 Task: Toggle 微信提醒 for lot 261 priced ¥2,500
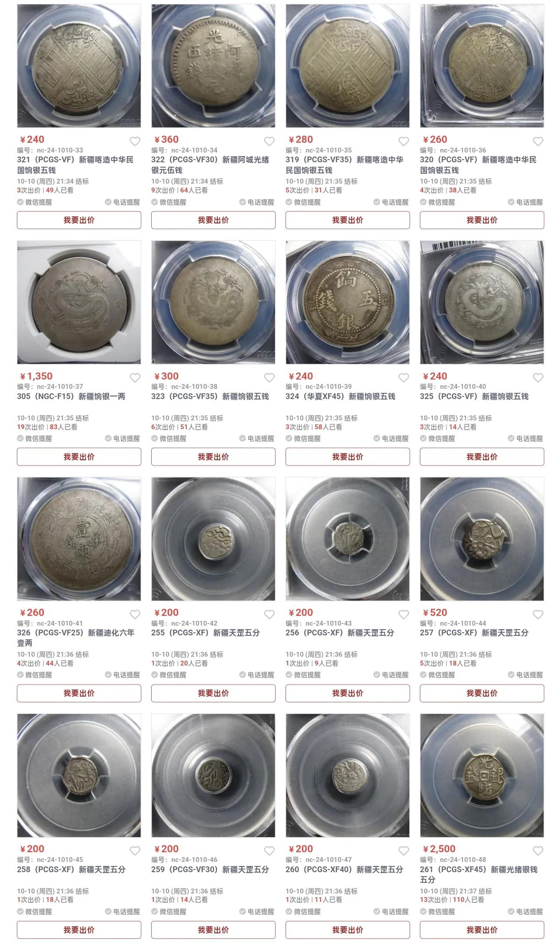(438, 912)
